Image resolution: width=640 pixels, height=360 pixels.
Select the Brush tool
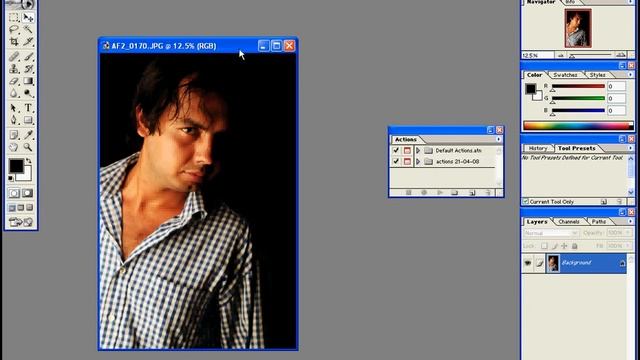pyautogui.click(x=28, y=56)
